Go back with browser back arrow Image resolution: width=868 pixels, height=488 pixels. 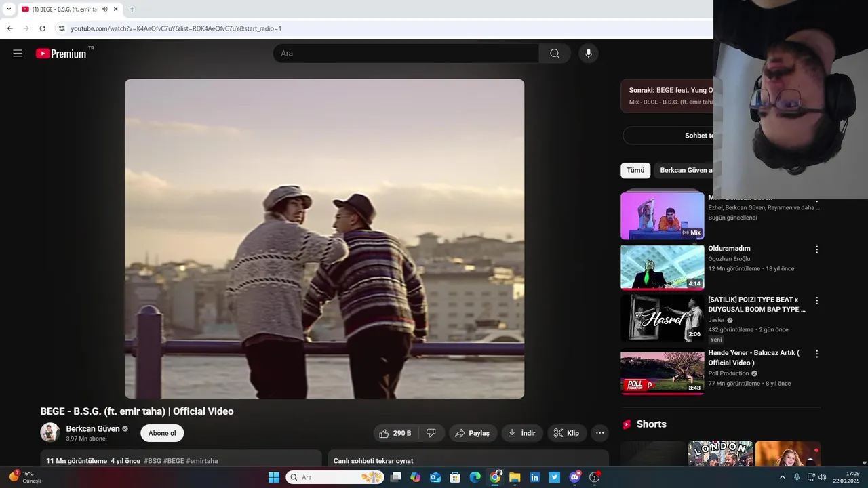click(9, 28)
